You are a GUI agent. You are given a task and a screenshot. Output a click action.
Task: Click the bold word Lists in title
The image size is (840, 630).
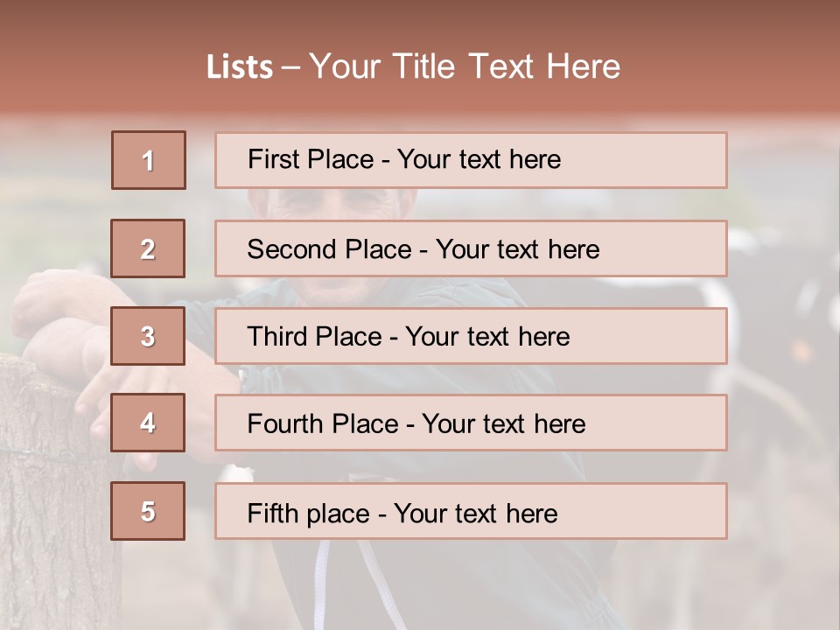tap(240, 67)
